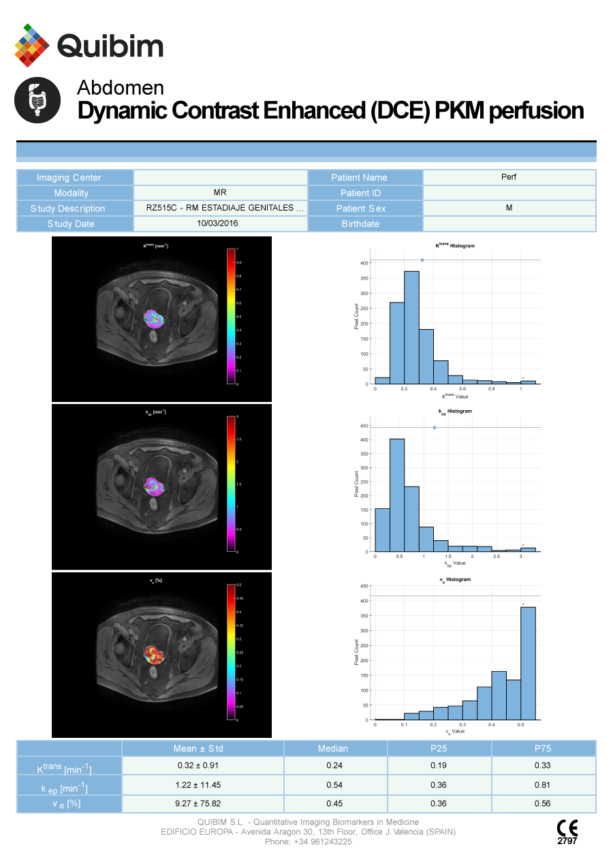Click the tallest bar in ve Histogram

pos(528,664)
